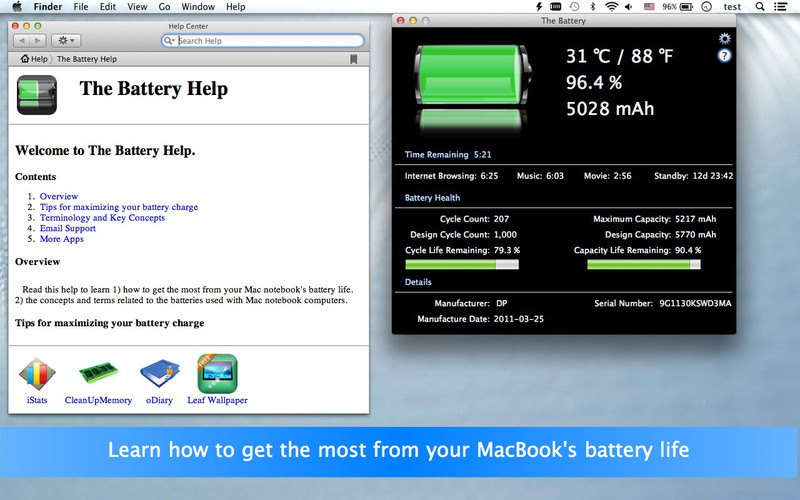
Task: Open settings gear in The Battery window
Action: 724,38
